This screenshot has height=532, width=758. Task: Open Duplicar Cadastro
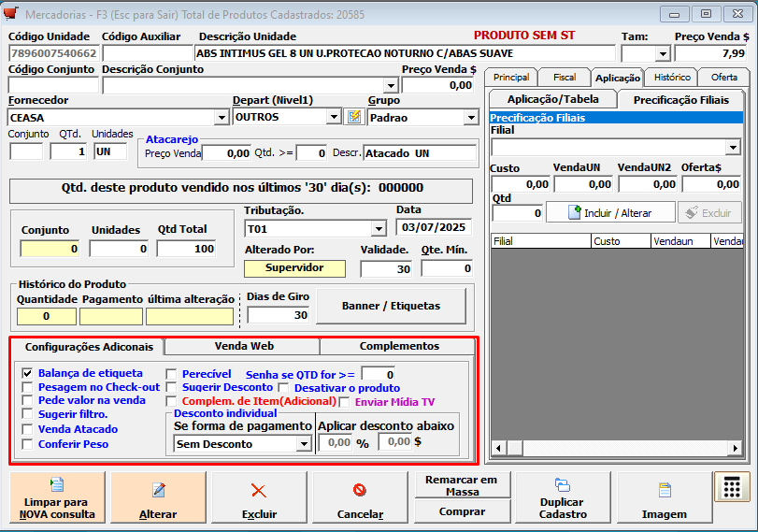563,497
